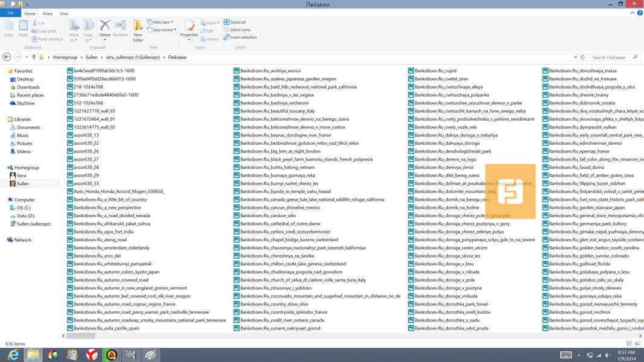Open the address bar history dropdown

click(575, 57)
